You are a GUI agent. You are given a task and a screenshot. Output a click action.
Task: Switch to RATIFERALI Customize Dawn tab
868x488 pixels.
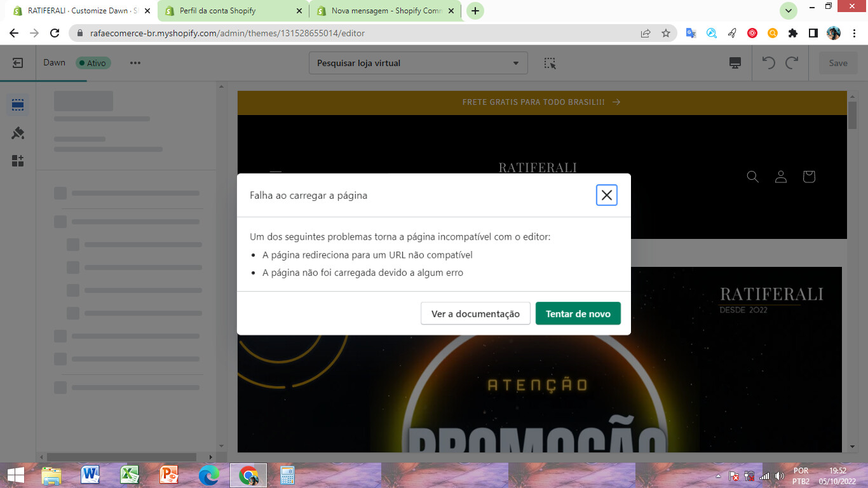click(x=81, y=11)
